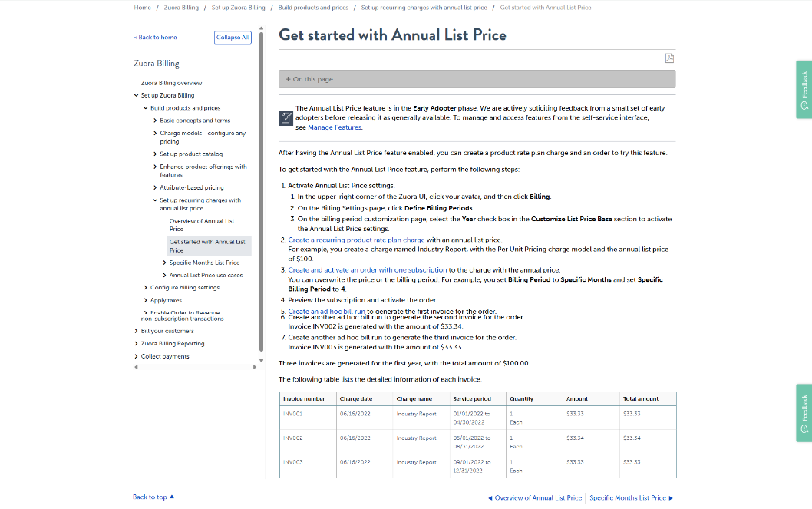
Task: Open the Home breadcrumb
Action: click(x=143, y=8)
